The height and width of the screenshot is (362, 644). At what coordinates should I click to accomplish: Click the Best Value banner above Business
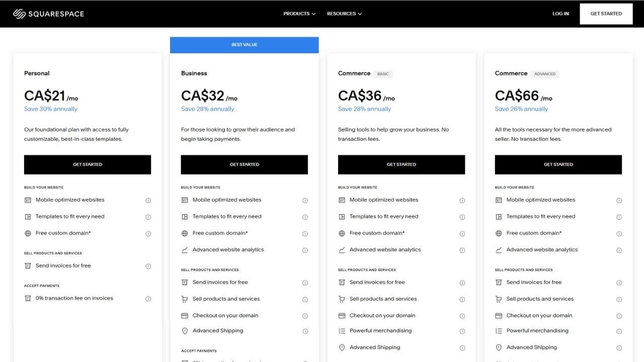245,45
